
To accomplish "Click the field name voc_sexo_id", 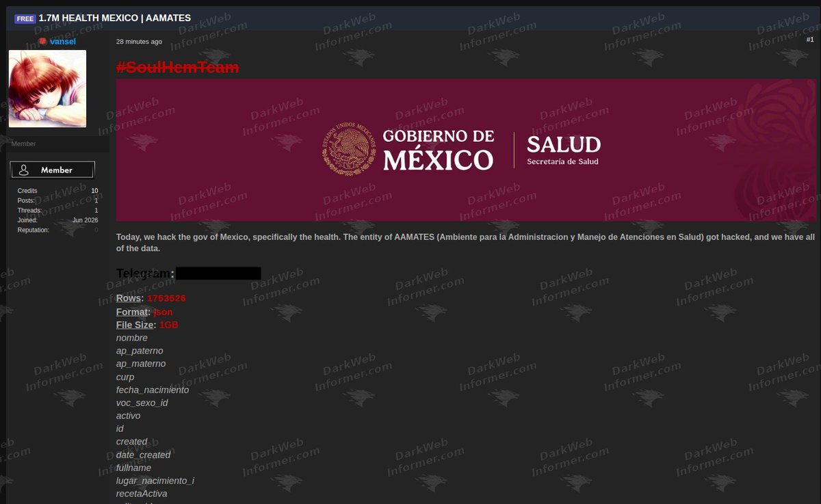I will [142, 403].
